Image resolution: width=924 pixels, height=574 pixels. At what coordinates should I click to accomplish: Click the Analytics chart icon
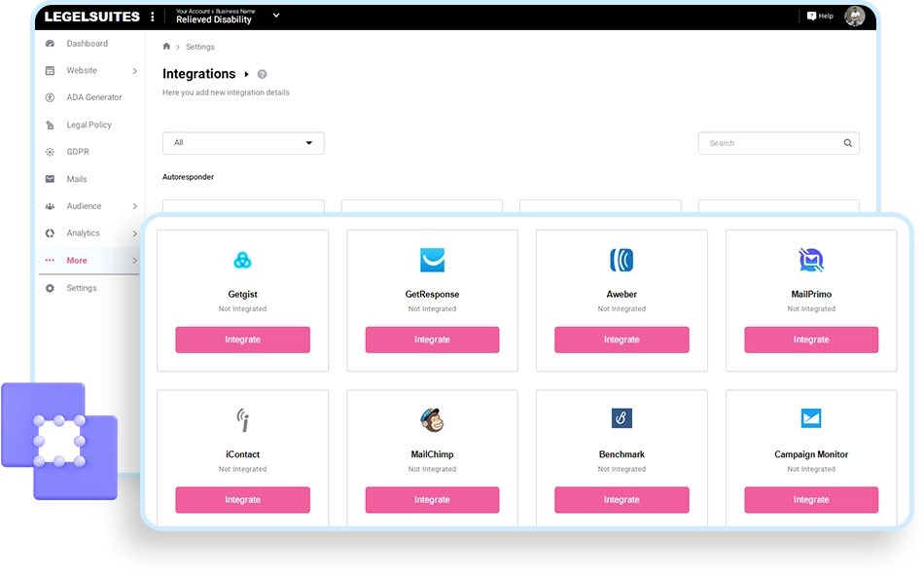click(x=50, y=233)
